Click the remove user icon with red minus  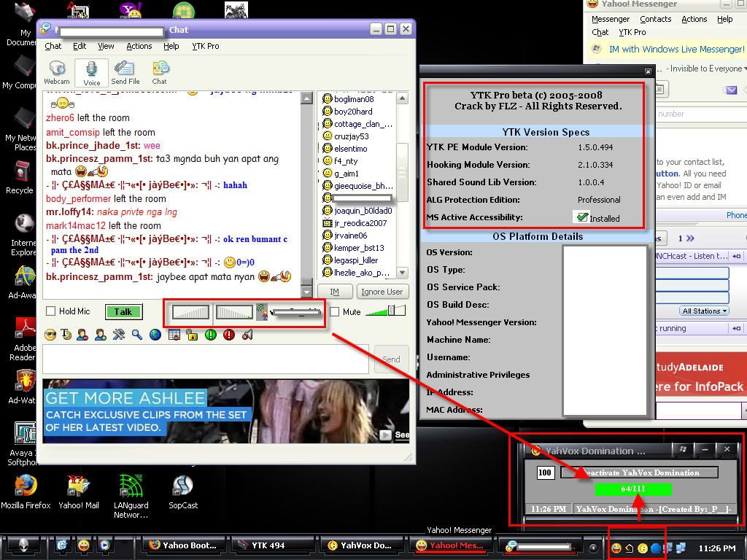[x=83, y=335]
